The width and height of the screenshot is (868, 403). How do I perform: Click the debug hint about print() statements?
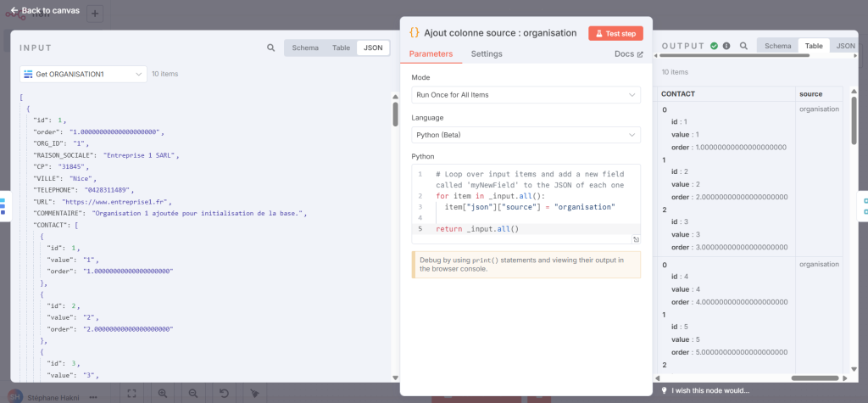[526, 265]
